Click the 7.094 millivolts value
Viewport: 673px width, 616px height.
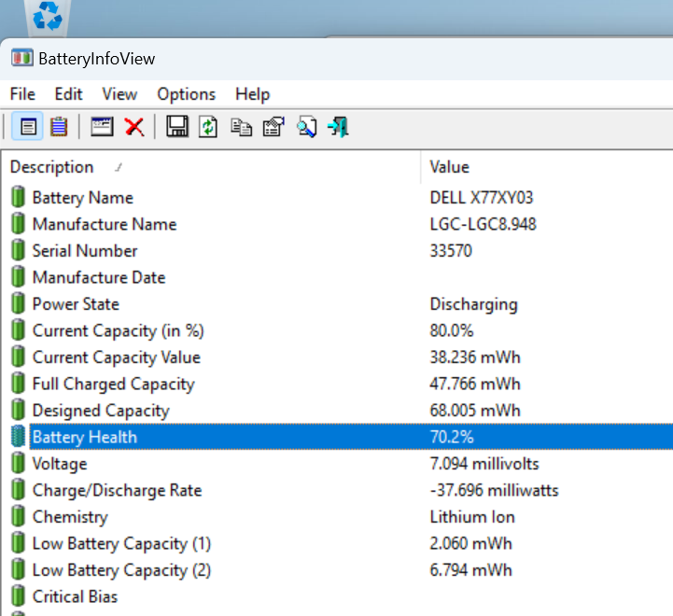pyautogui.click(x=484, y=464)
